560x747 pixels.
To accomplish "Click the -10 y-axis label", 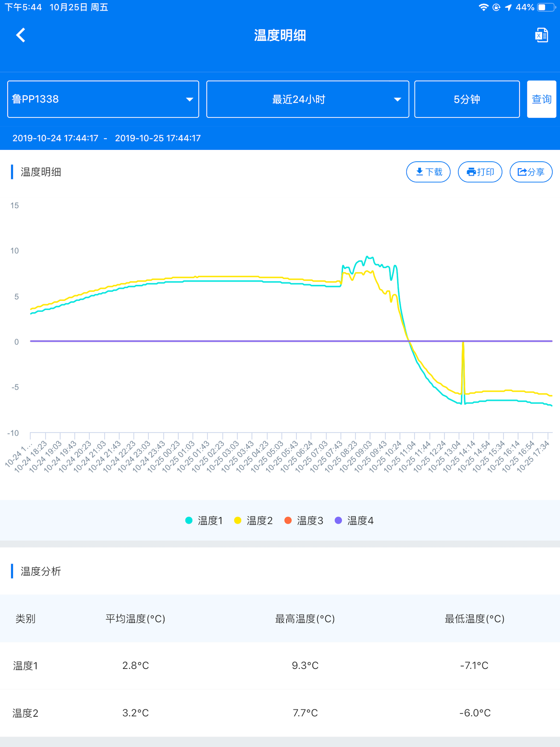I will (13, 433).
